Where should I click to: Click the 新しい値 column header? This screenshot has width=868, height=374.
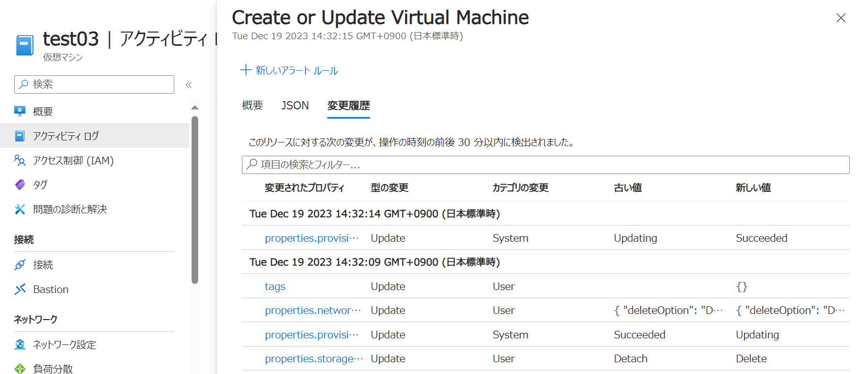[754, 188]
